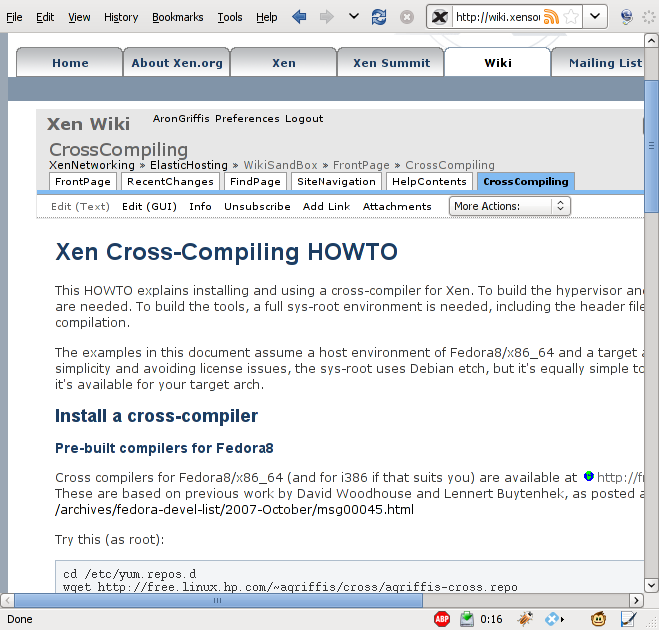Open the Adblock Plus ABP status icon
The image size is (659, 630).
[x=442, y=619]
